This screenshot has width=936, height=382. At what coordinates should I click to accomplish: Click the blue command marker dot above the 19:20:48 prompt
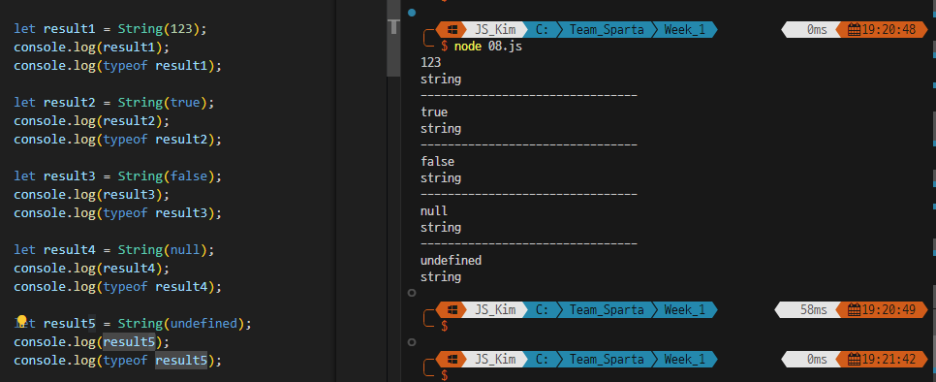pos(412,13)
